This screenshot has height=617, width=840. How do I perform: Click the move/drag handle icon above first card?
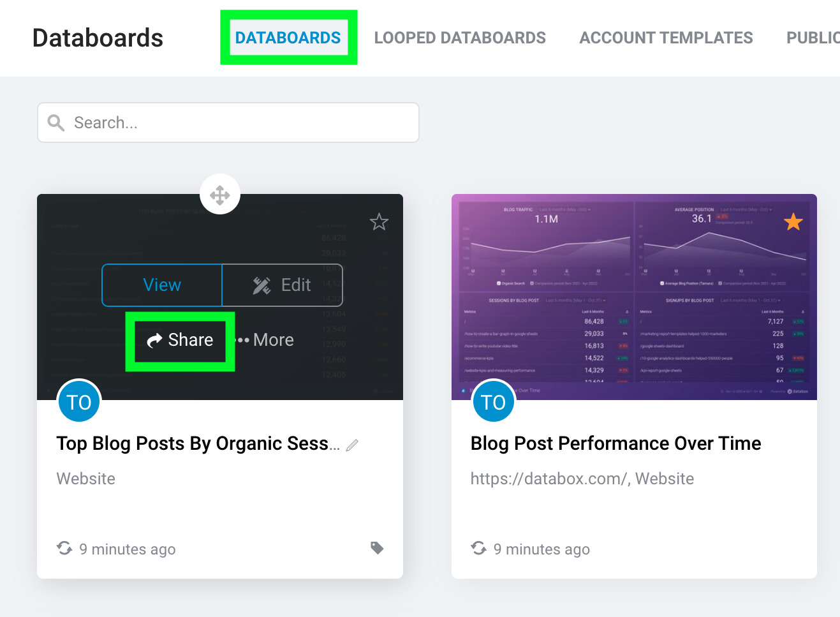[x=220, y=195]
